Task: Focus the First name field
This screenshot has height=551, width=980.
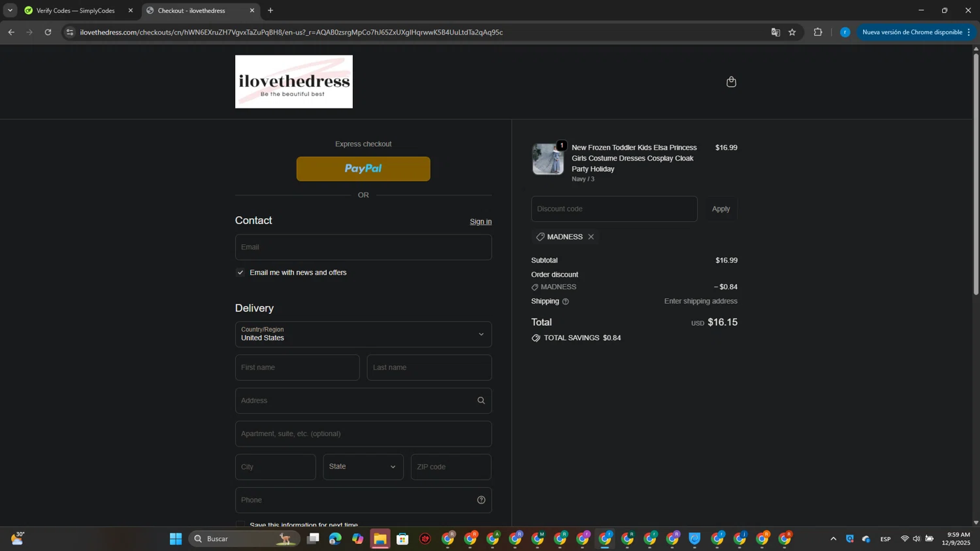Action: 297,368
